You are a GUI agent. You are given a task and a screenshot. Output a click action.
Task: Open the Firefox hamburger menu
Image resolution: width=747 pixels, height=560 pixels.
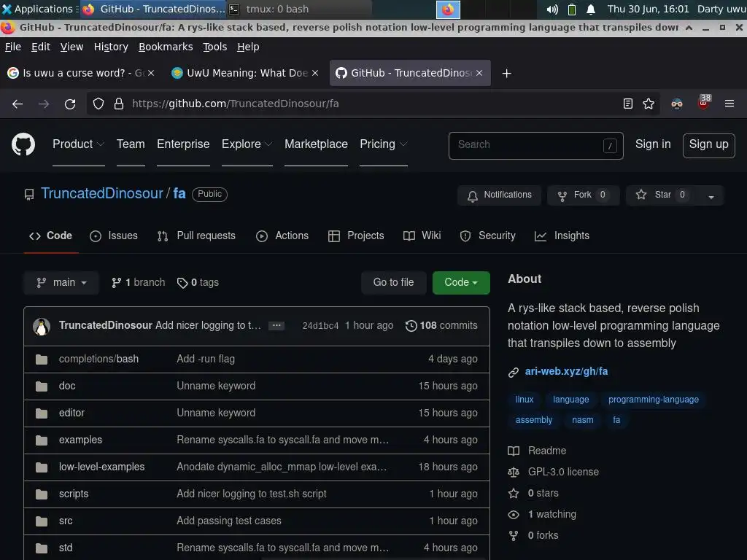pos(729,104)
